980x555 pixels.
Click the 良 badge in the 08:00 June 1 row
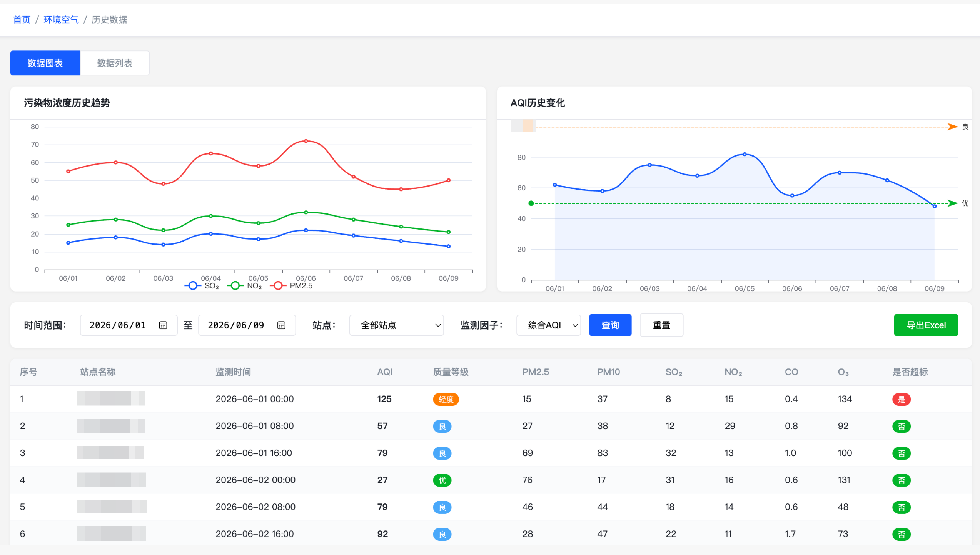(x=442, y=426)
